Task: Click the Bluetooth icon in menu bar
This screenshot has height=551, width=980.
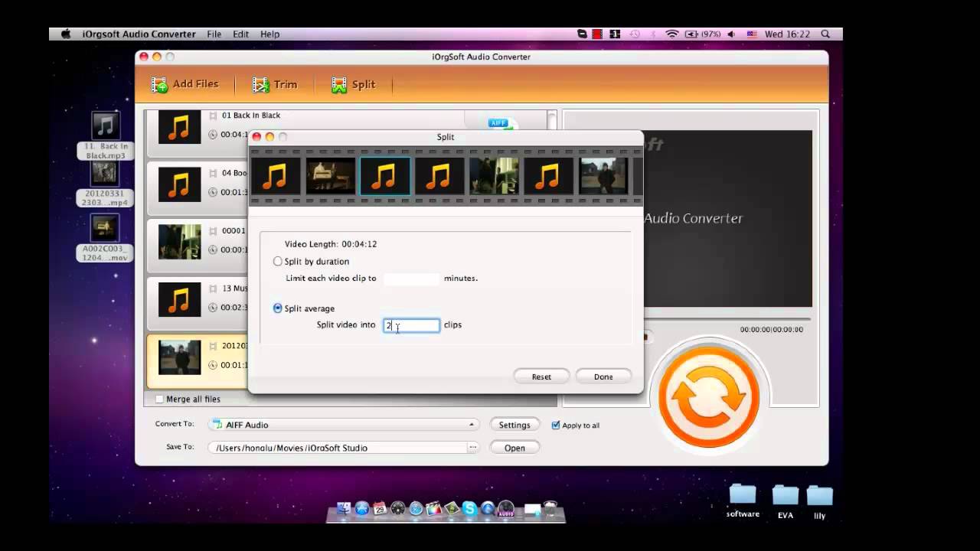Action: coord(653,34)
